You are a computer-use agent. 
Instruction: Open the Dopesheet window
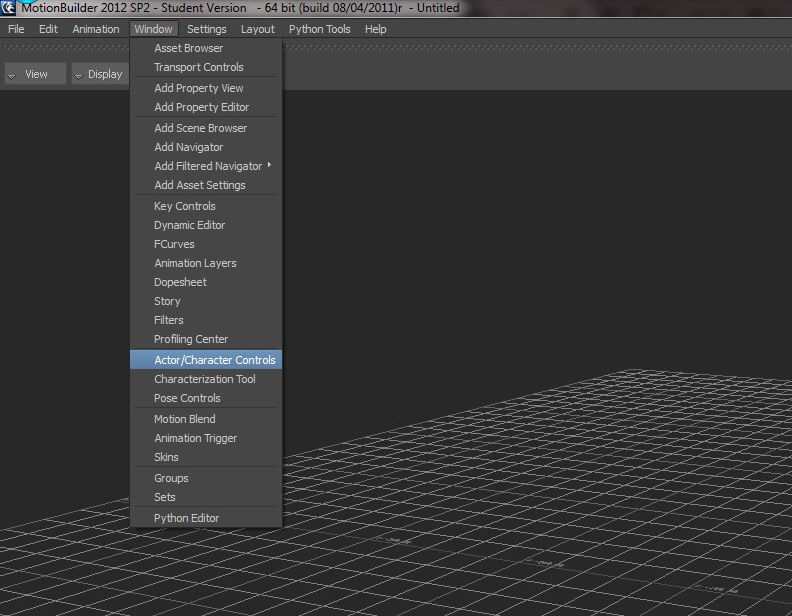pyautogui.click(x=206, y=282)
